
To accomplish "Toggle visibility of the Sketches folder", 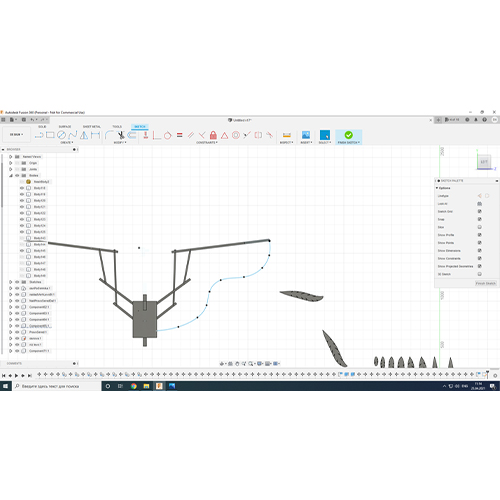I will (17, 282).
